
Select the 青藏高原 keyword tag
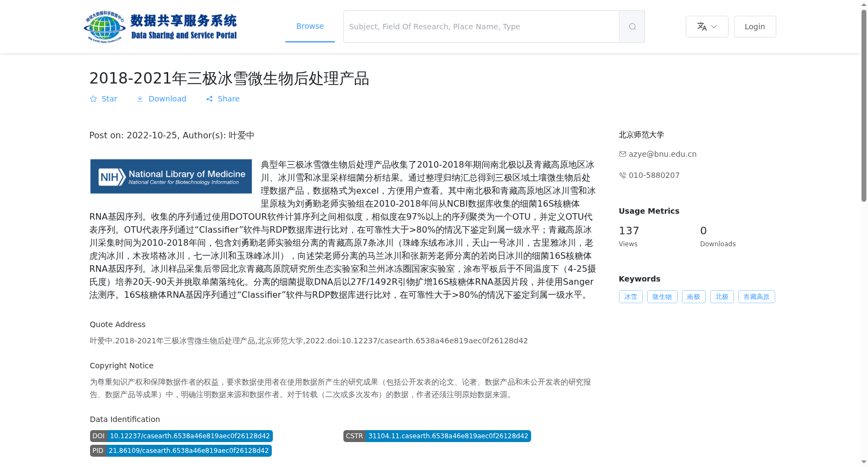[756, 297]
